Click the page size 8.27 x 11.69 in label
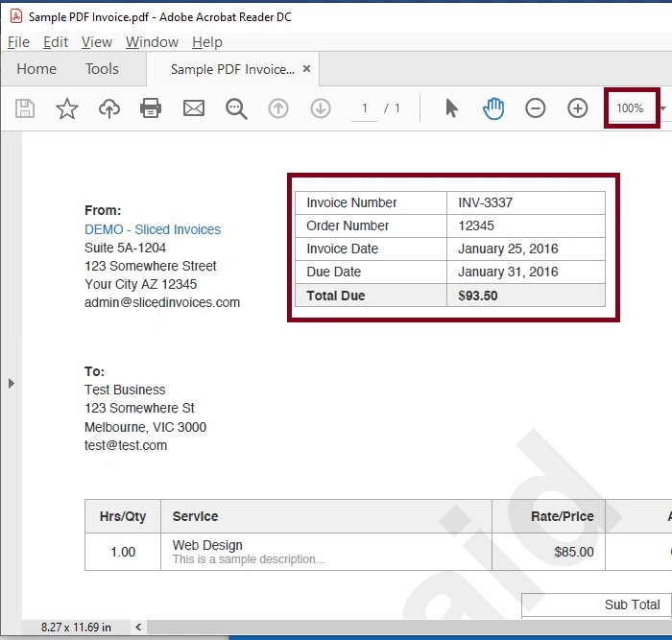 click(76, 628)
